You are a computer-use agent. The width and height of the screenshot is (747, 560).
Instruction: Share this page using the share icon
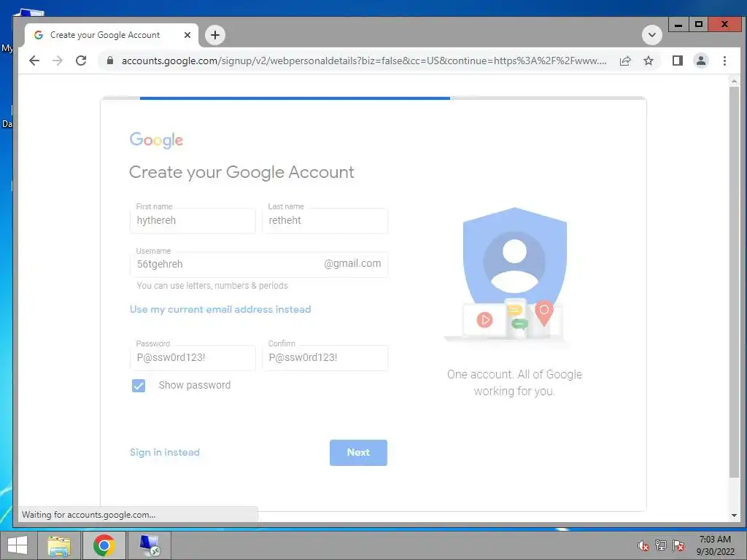click(625, 61)
